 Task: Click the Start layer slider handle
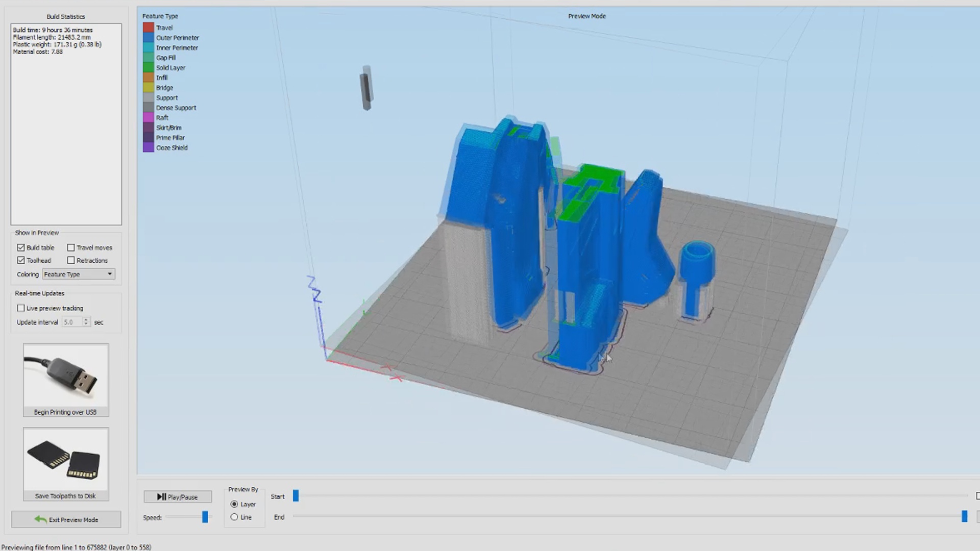click(296, 495)
